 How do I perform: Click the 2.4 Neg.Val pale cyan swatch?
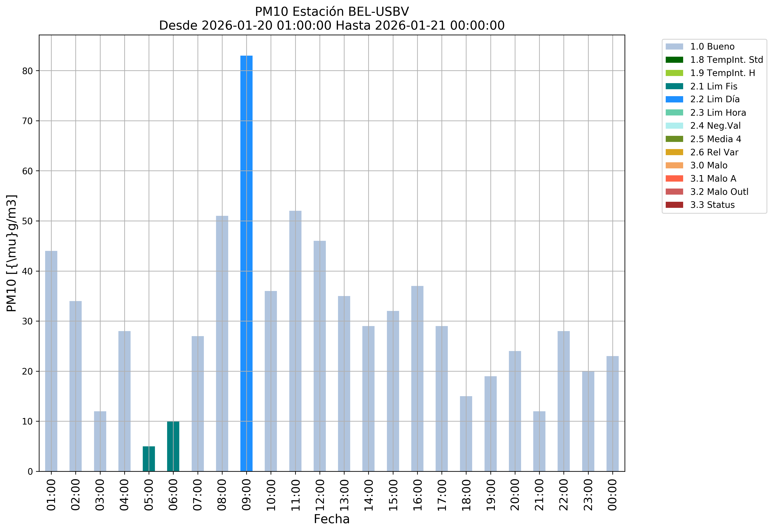click(x=674, y=126)
